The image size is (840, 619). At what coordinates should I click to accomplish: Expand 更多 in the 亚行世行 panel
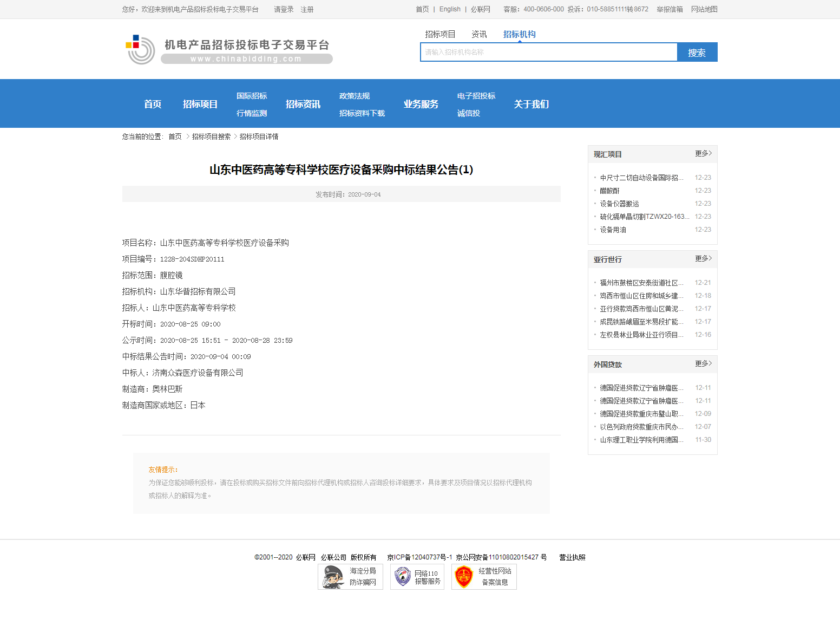tap(703, 259)
